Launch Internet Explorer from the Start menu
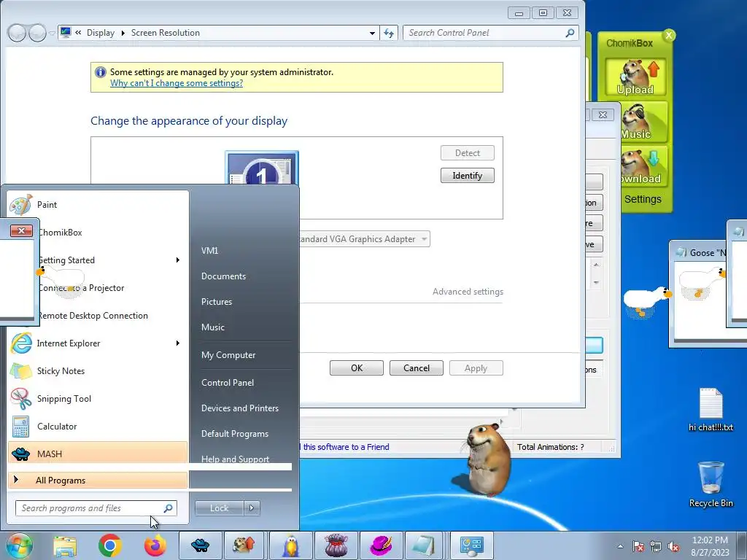Viewport: 747px width, 560px height. [98, 343]
